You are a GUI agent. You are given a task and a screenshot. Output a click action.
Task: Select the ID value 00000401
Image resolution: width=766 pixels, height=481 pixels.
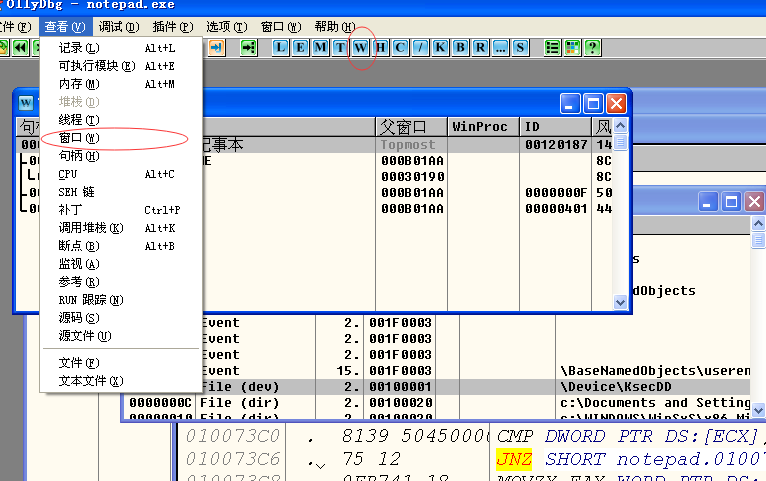pos(556,209)
